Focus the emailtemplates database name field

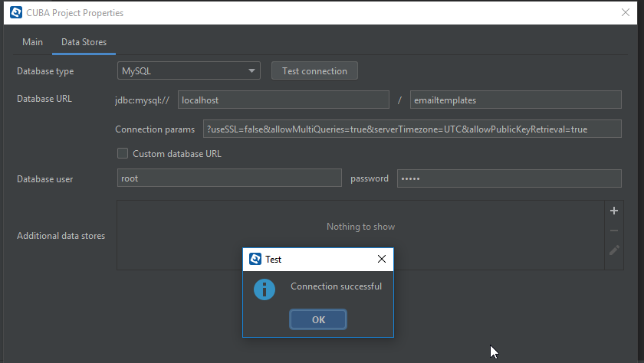(514, 100)
